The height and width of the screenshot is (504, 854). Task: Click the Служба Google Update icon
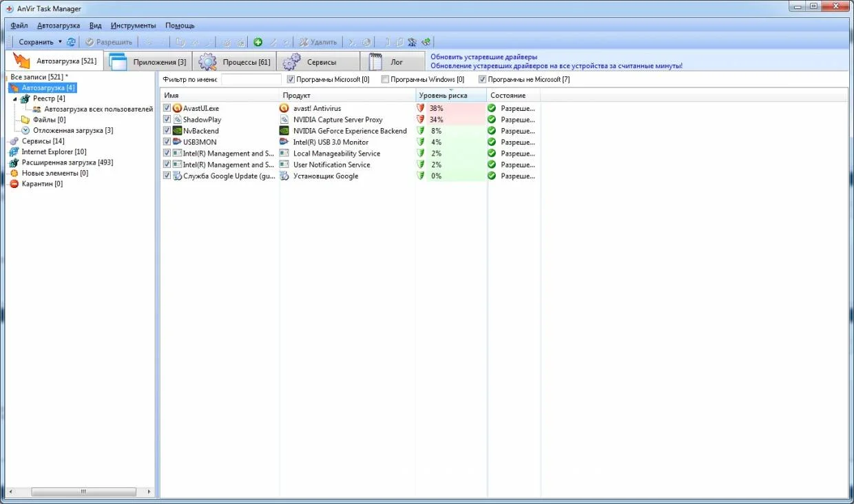tap(177, 176)
